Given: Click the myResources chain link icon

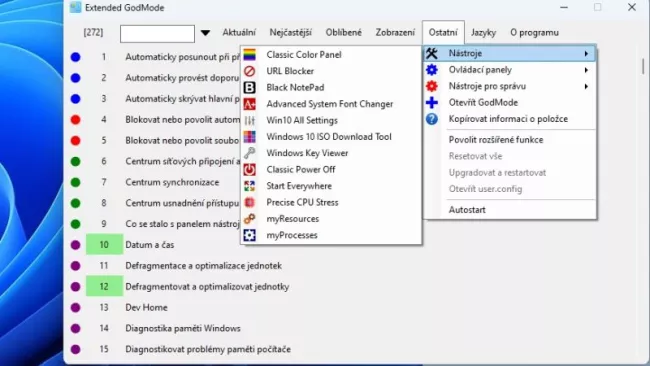Looking at the screenshot, I should pyautogui.click(x=250, y=219).
